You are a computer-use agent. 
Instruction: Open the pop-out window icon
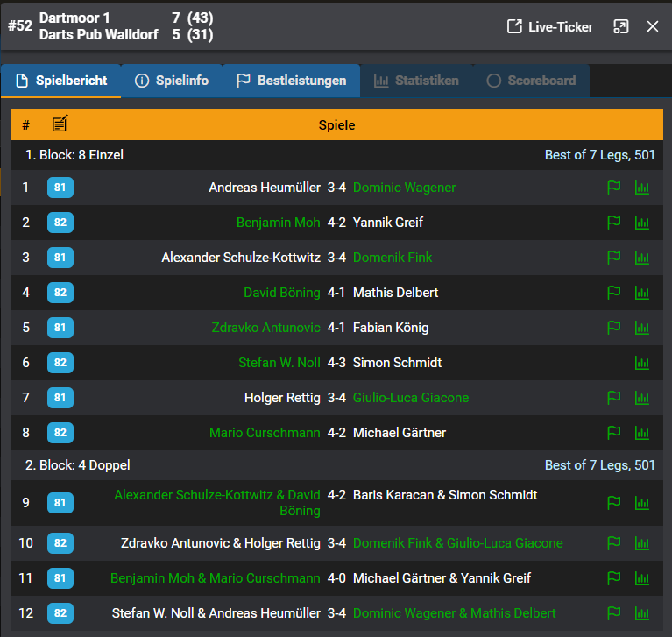[621, 26]
